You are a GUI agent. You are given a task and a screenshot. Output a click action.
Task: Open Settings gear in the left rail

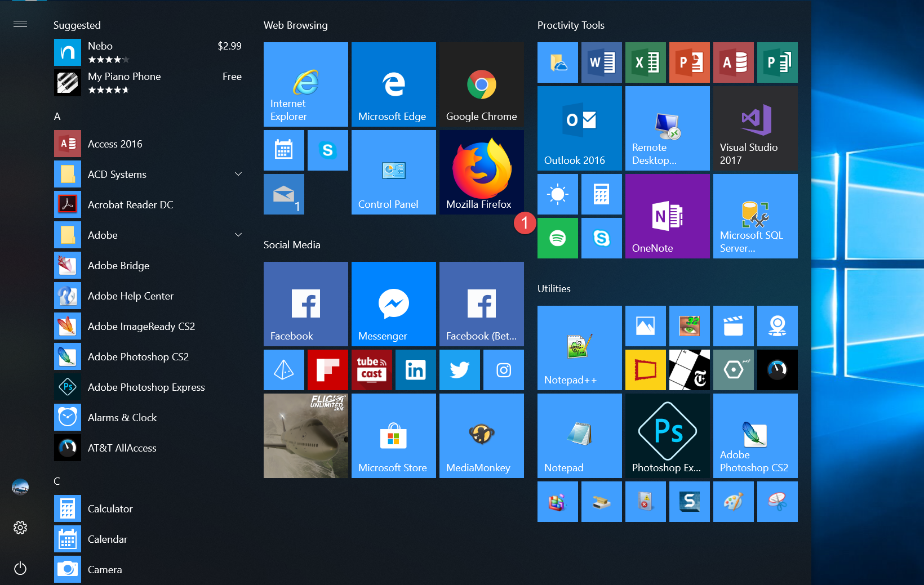[x=20, y=528]
